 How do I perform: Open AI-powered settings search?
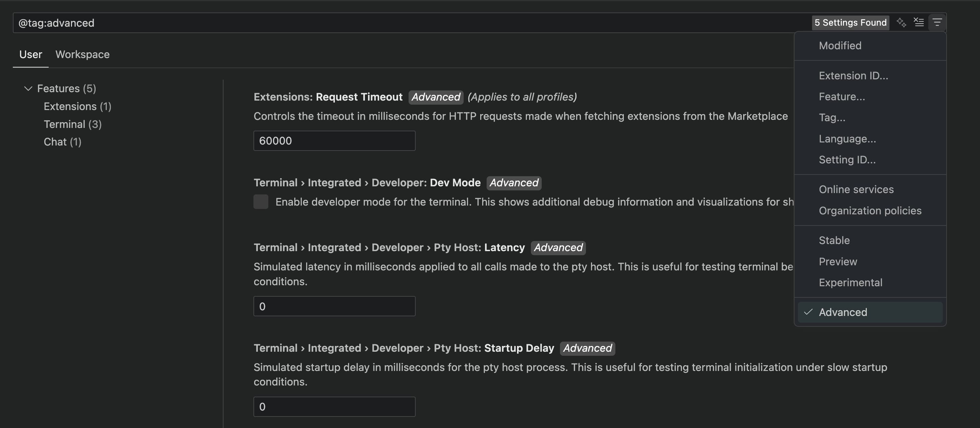point(901,22)
